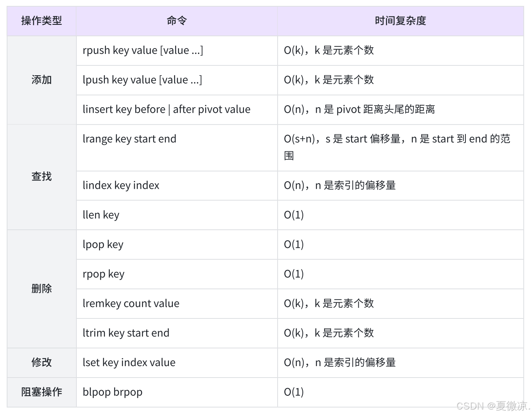This screenshot has height=415, width=532.
Task: Click the llen key command cell
Action: tap(101, 215)
